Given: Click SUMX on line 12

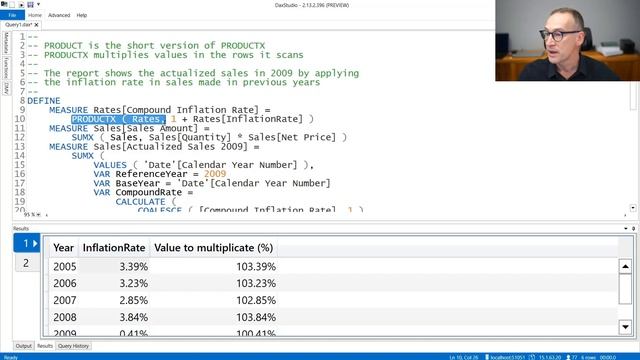Looking at the screenshot, I should [82, 138].
